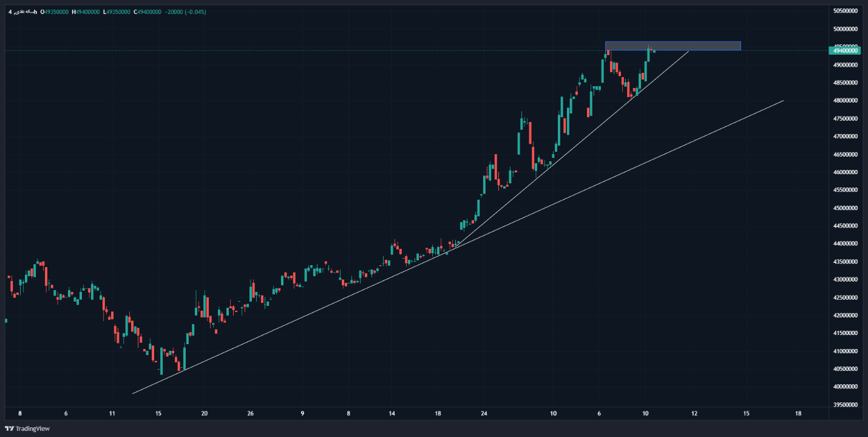Click date label 20 on time axis
This screenshot has height=437, width=868.
pos(205,414)
